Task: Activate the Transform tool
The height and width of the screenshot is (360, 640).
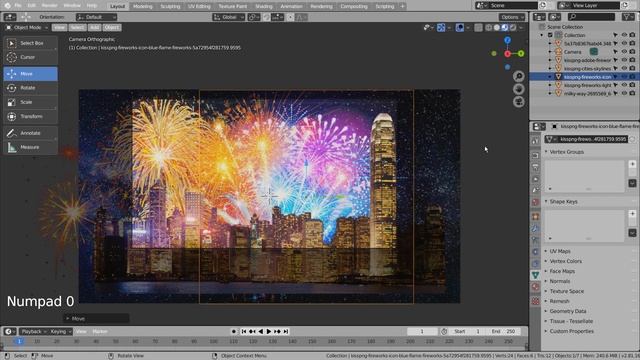Action: point(31,116)
